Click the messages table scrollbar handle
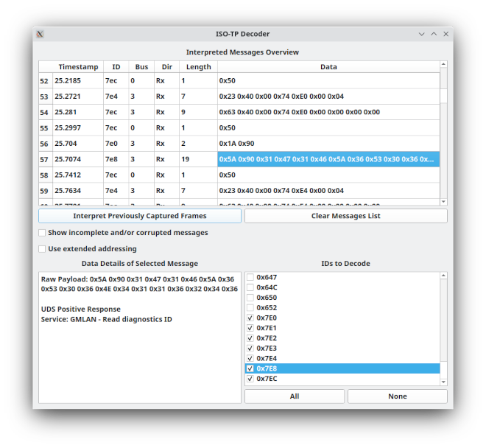This screenshot has height=448, width=486. tap(443, 96)
